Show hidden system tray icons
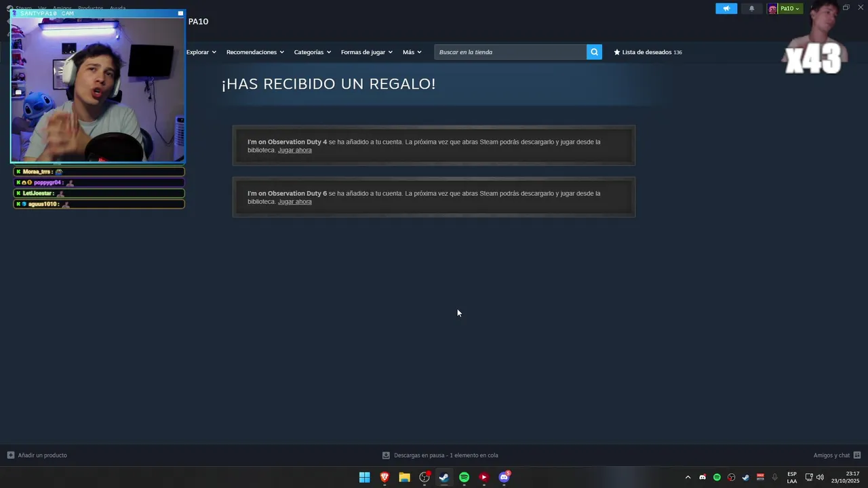This screenshot has width=868, height=488. coord(688,477)
